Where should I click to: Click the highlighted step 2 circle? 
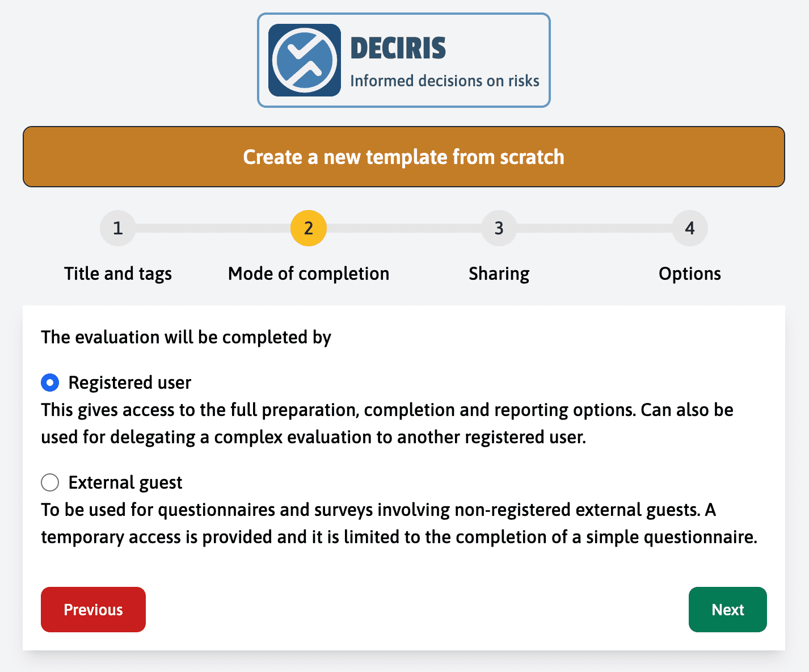pyautogui.click(x=307, y=228)
